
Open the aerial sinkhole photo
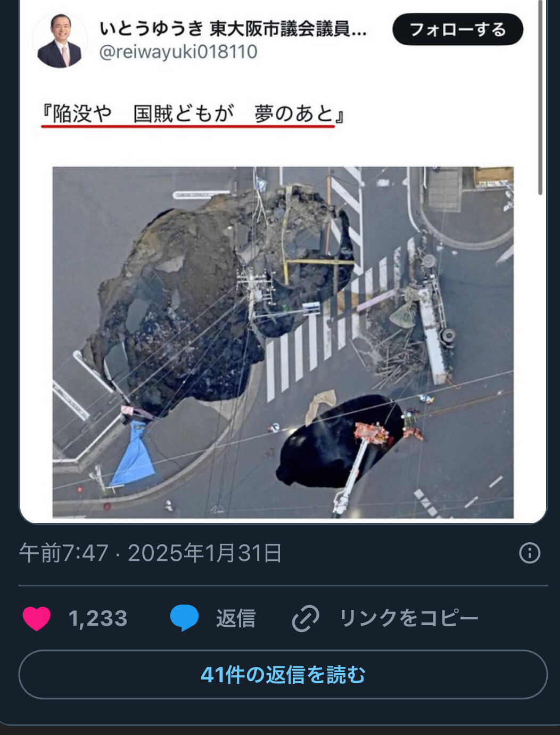tap(283, 342)
